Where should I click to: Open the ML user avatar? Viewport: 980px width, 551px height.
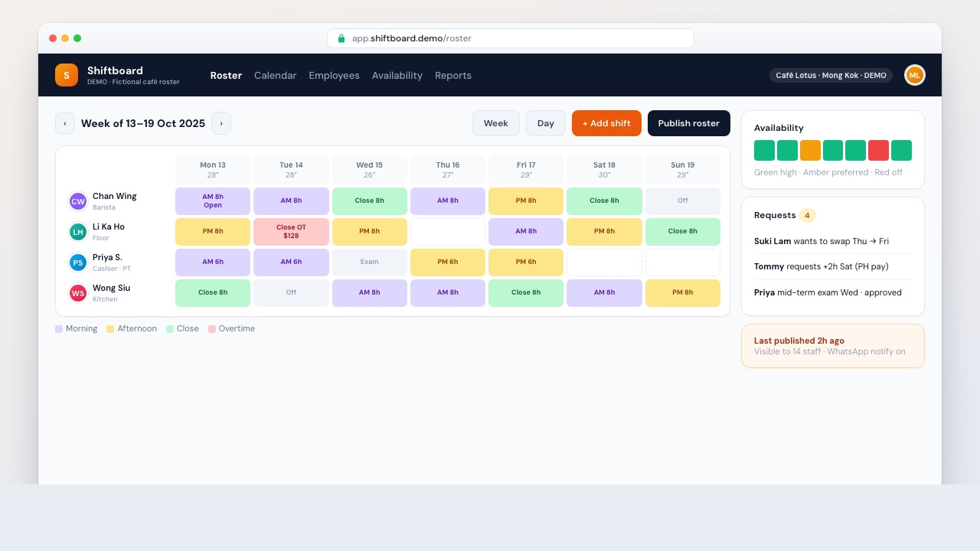pyautogui.click(x=915, y=75)
